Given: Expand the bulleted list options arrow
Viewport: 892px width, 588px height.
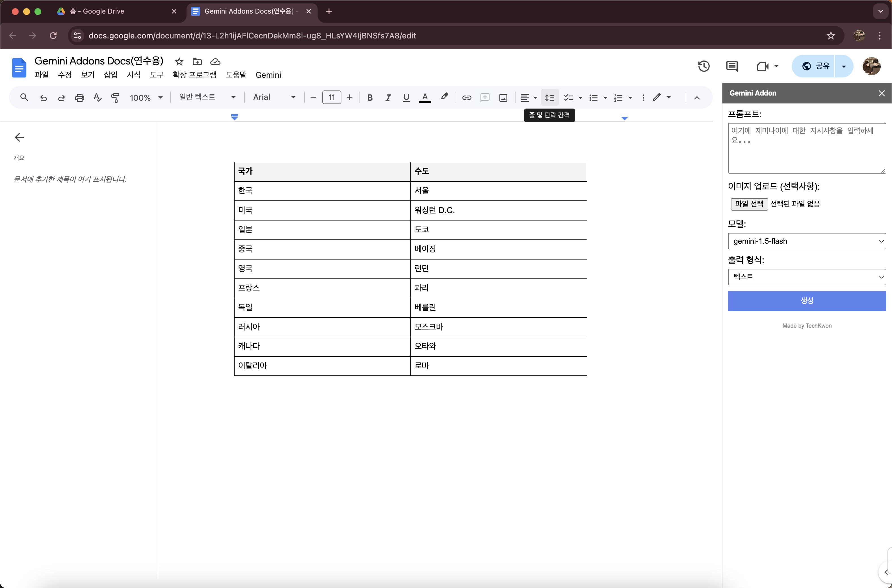Looking at the screenshot, I should 605,98.
